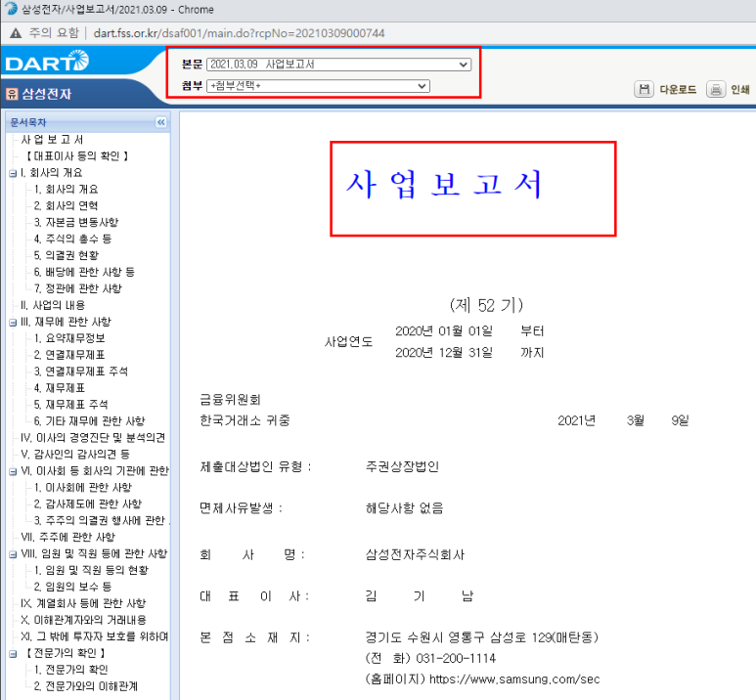Open XI. 그 밖에 투자자 보호를 위하여
Image resolution: width=756 pixels, height=700 pixels.
(x=95, y=635)
